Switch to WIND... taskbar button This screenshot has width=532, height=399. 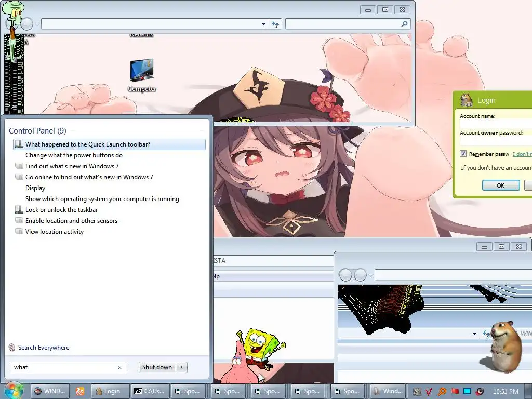click(x=50, y=391)
